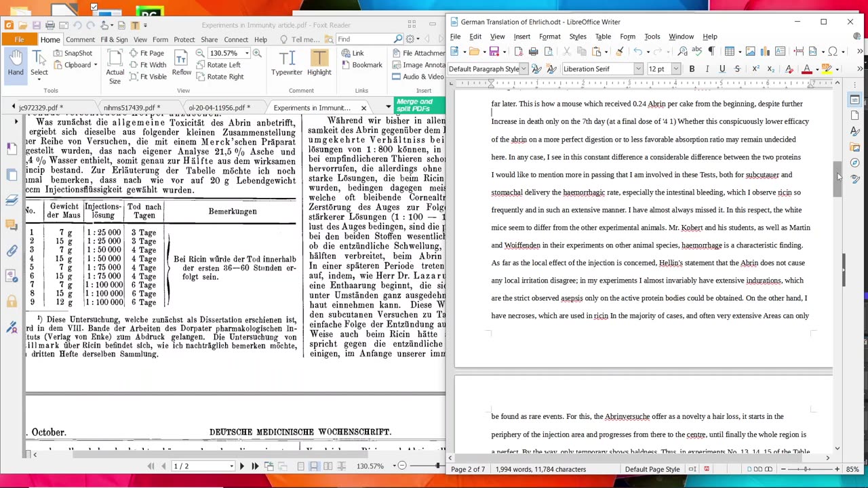
Task: Clone formatting with paintbrush icon
Action: click(619, 52)
